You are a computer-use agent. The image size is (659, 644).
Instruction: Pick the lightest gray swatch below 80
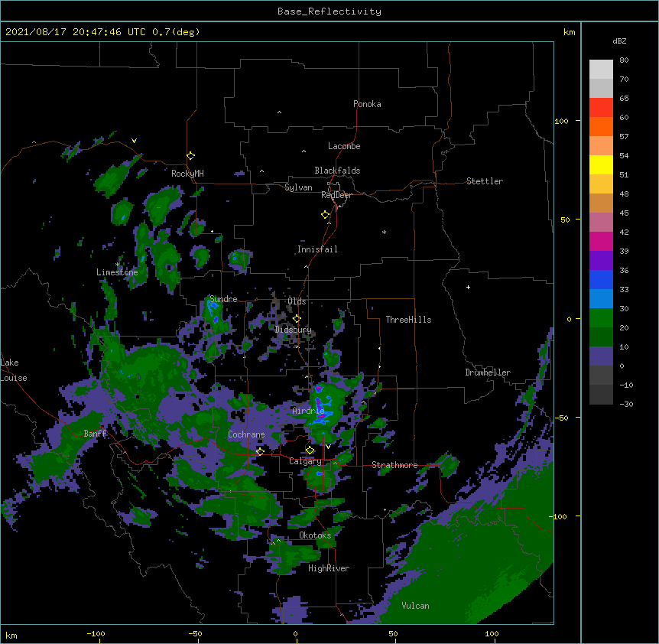[x=601, y=70]
